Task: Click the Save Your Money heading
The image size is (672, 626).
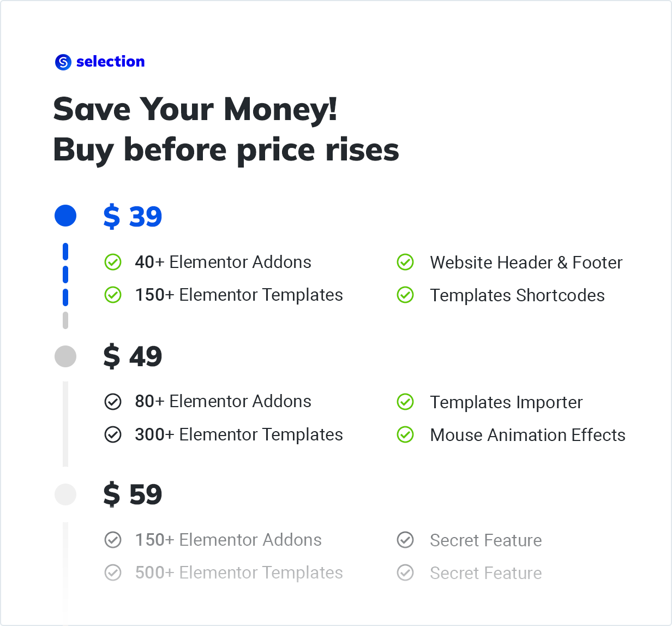Action: click(x=195, y=109)
